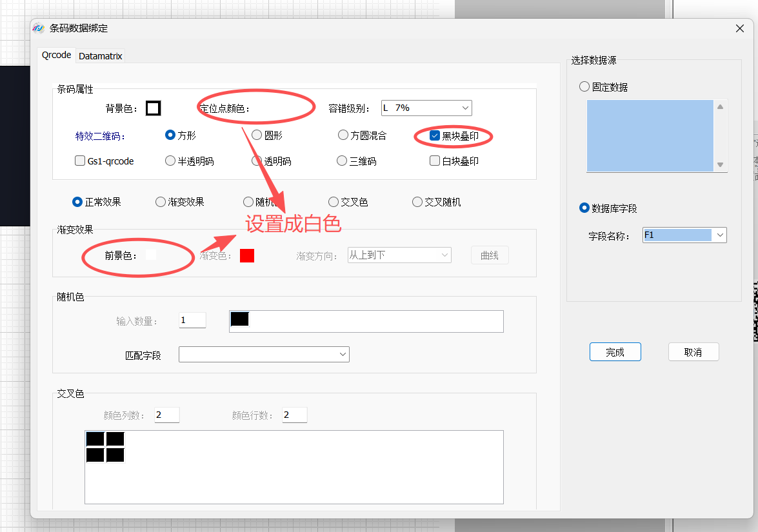Enable the Gs1-qrcode option
The height and width of the screenshot is (532, 758).
tap(80, 161)
